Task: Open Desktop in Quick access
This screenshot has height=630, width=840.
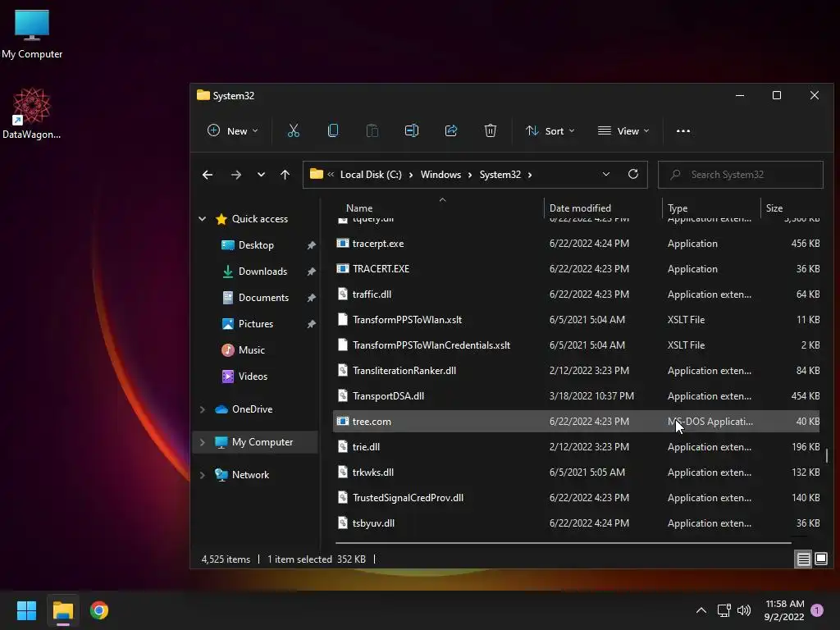Action: pyautogui.click(x=256, y=244)
